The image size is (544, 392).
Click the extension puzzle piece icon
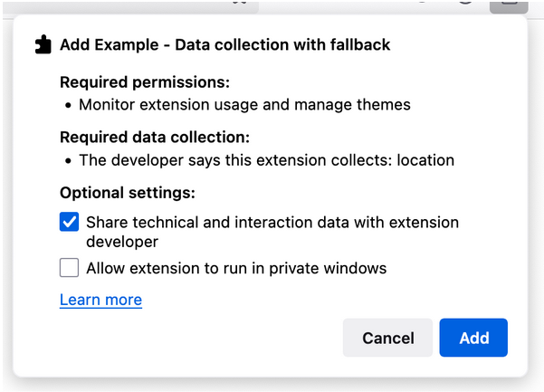click(42, 44)
